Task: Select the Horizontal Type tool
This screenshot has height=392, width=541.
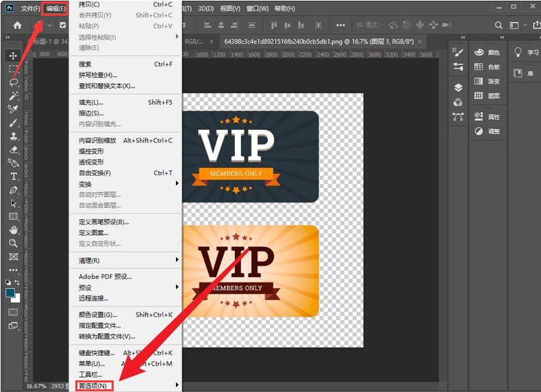Action: (13, 177)
